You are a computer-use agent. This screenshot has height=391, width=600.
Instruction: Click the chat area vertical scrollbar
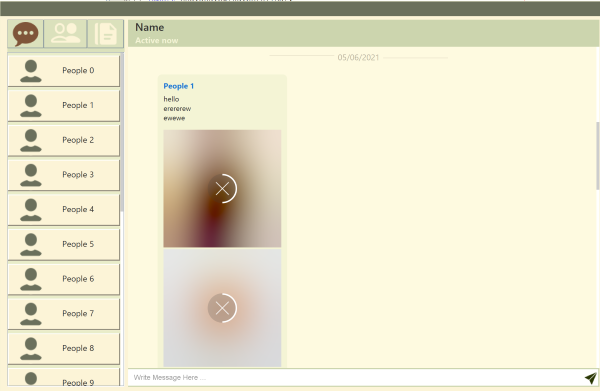[598, 155]
